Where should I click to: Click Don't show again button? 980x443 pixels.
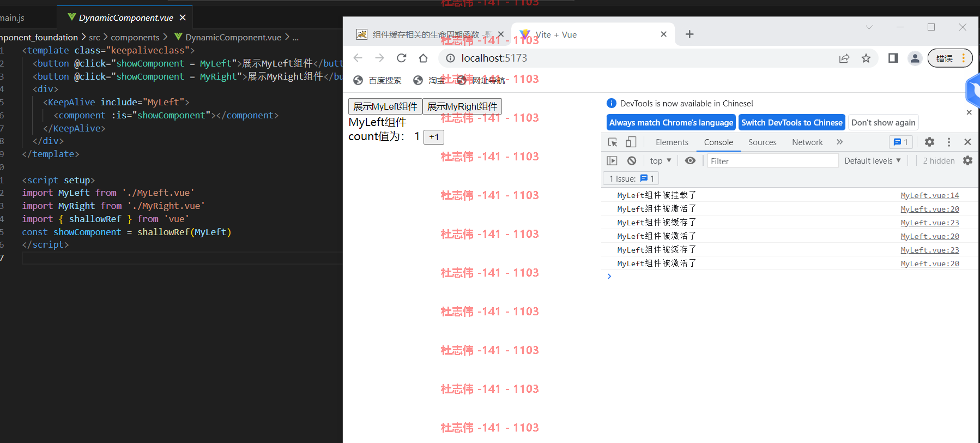click(884, 123)
